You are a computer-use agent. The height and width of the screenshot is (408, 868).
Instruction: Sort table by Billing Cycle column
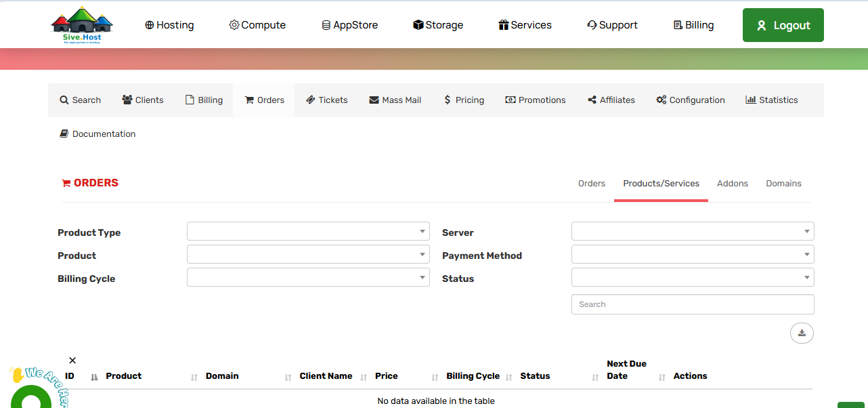click(x=479, y=376)
